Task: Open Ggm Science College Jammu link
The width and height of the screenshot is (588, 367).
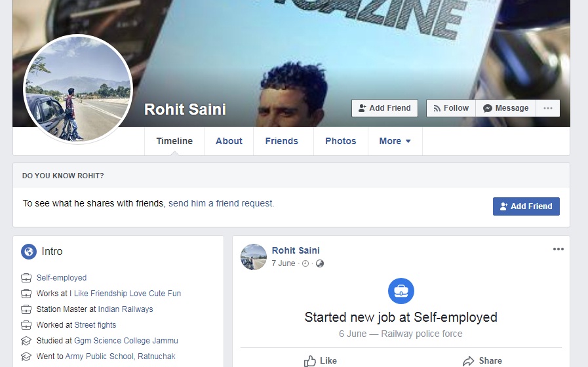Action: [126, 341]
